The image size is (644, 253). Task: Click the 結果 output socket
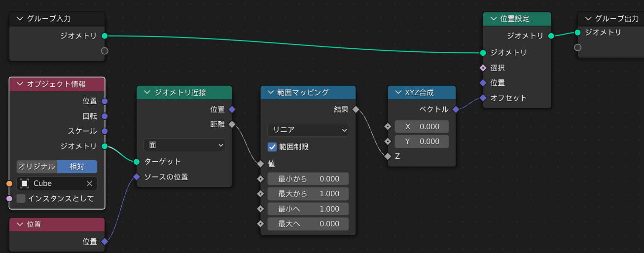[356, 109]
